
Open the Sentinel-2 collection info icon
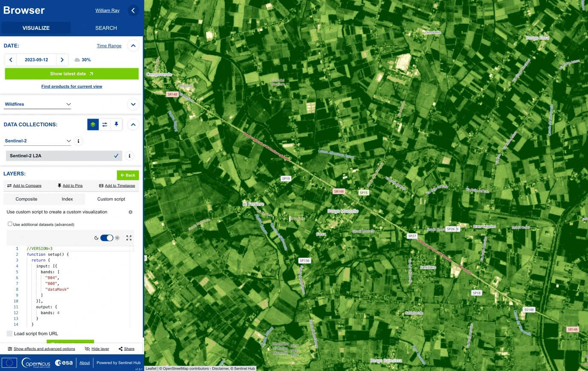(x=78, y=141)
